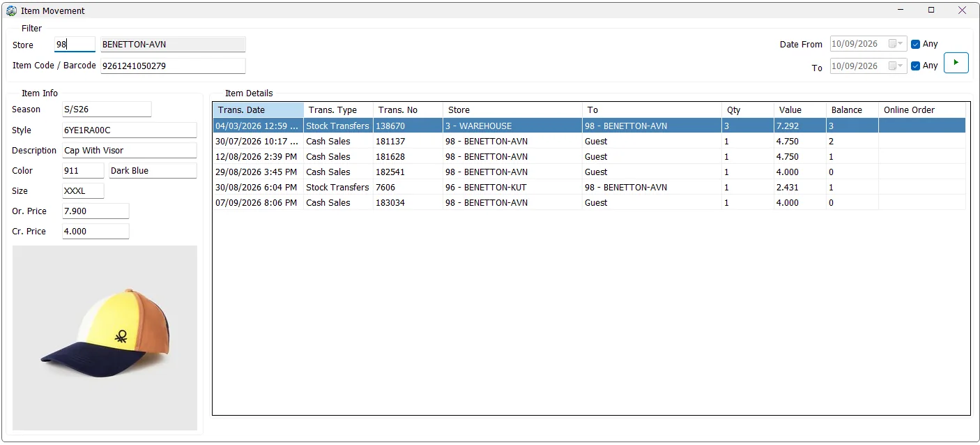The width and height of the screenshot is (980, 445).
Task: Sort by Balance column header
Action: tap(852, 110)
